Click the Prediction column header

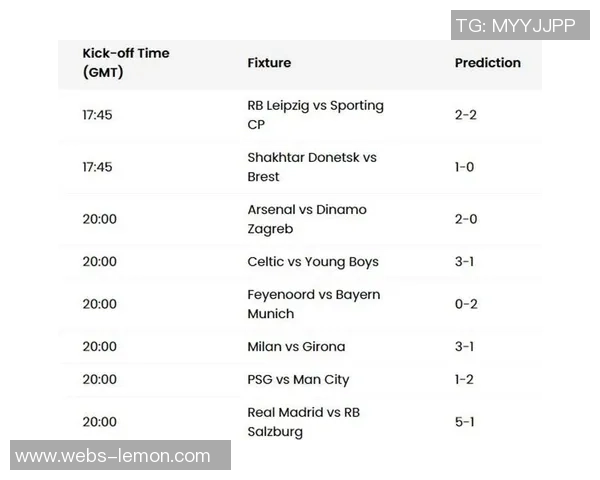pyautogui.click(x=488, y=63)
